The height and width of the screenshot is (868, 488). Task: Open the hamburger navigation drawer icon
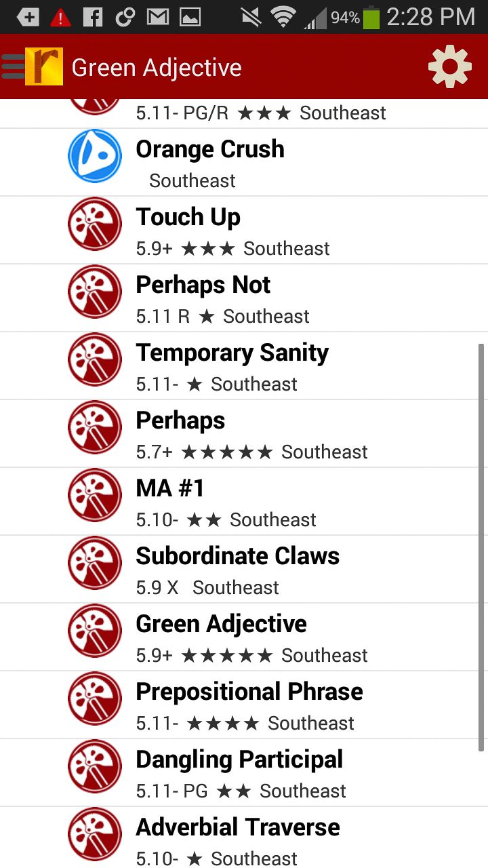[14, 66]
